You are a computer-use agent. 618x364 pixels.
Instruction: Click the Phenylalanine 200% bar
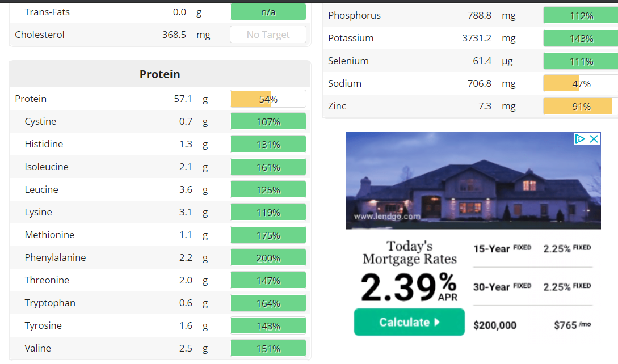[268, 258]
